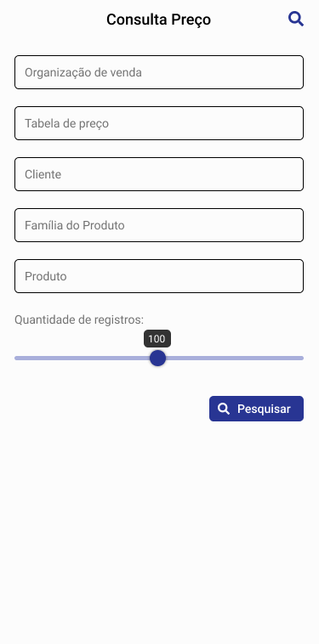Focus the Organização de venda field
319x644 pixels.
159,72
